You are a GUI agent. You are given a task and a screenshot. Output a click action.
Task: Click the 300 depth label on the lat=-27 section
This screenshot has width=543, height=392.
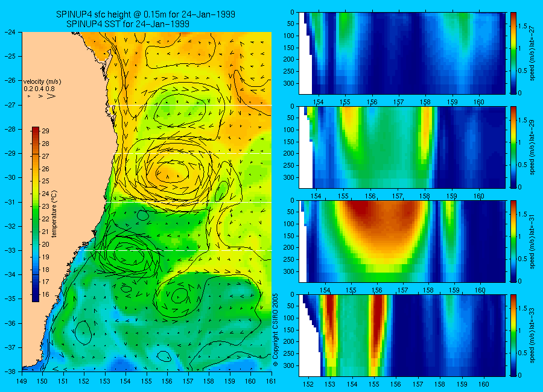[288, 83]
